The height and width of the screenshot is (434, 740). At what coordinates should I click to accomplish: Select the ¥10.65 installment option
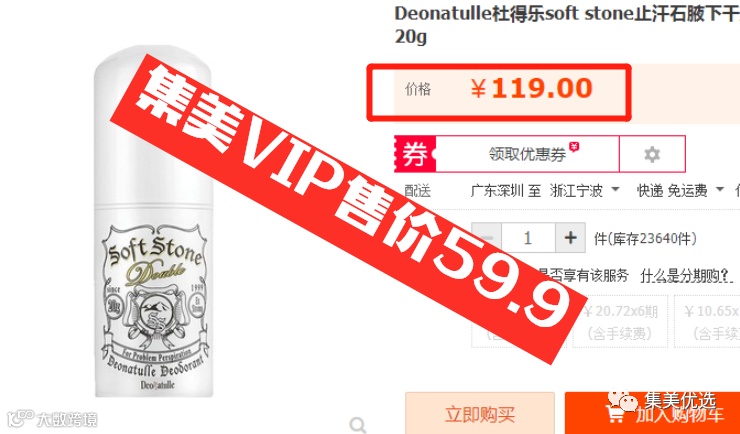click(x=707, y=321)
